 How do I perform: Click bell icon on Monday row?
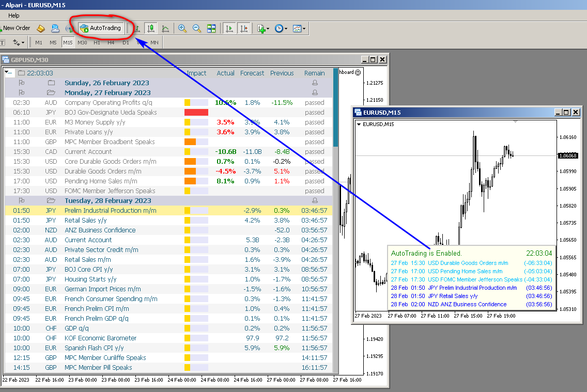[x=315, y=92]
